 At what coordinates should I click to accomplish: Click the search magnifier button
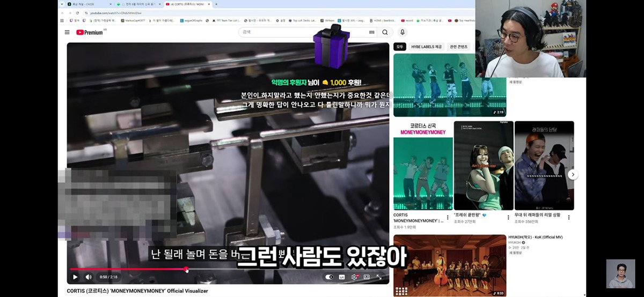click(x=385, y=32)
